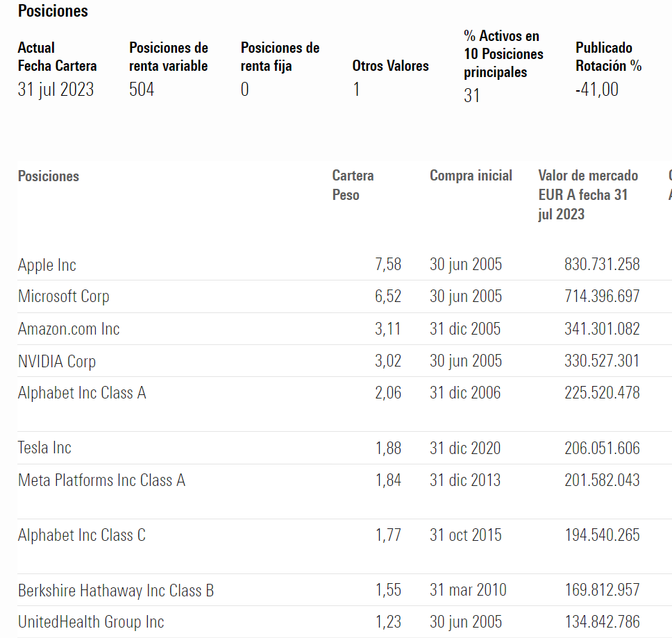Select the Amazon.com Inc position
Screen dimensions: 672x638
tap(69, 328)
